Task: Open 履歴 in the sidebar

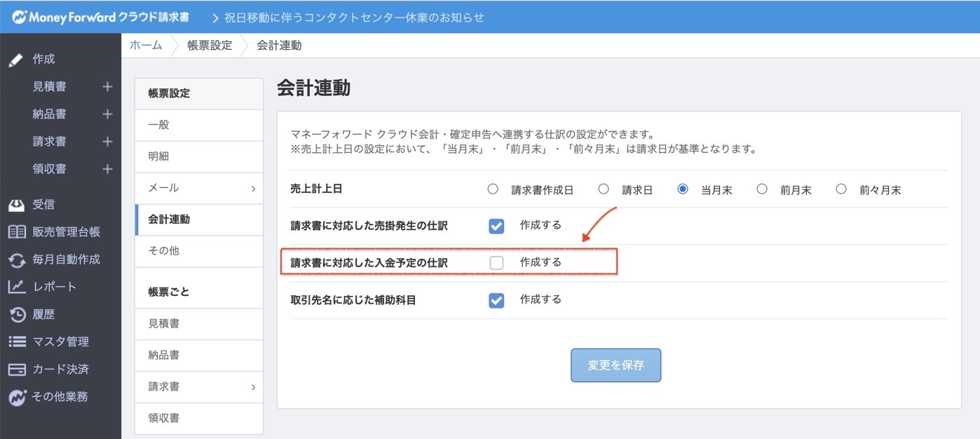Action: [43, 314]
